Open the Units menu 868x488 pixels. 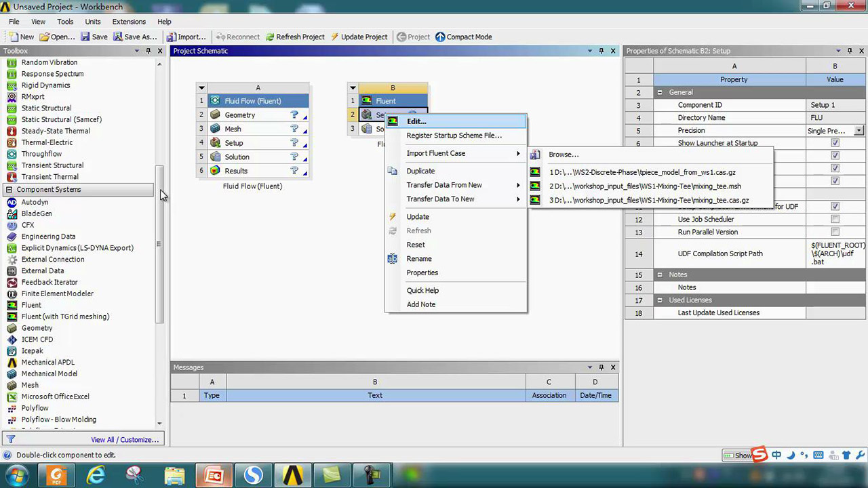[93, 22]
